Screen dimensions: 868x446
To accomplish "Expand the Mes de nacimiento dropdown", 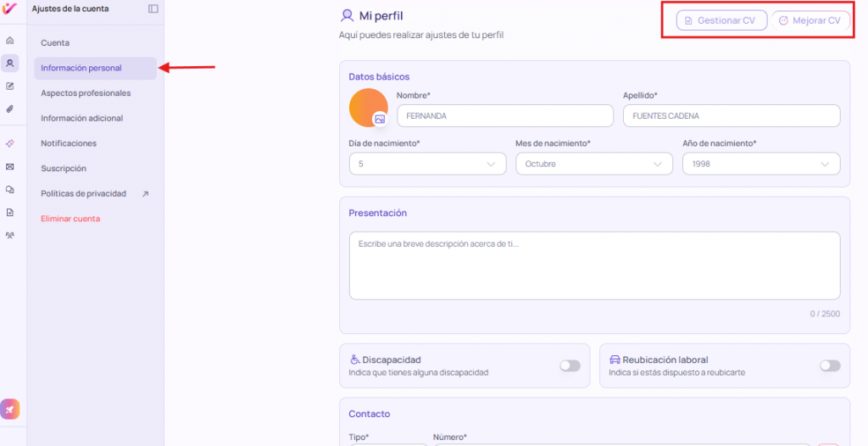I will (x=593, y=164).
